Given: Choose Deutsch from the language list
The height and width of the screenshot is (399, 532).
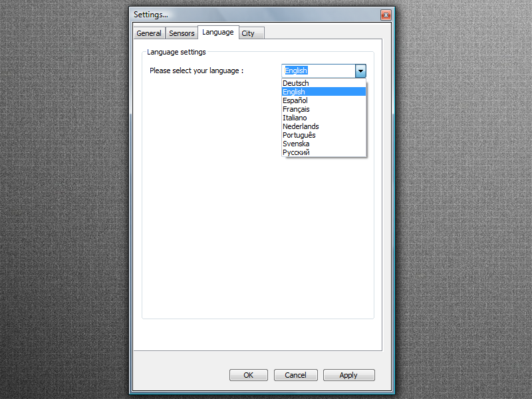Looking at the screenshot, I should (x=296, y=83).
